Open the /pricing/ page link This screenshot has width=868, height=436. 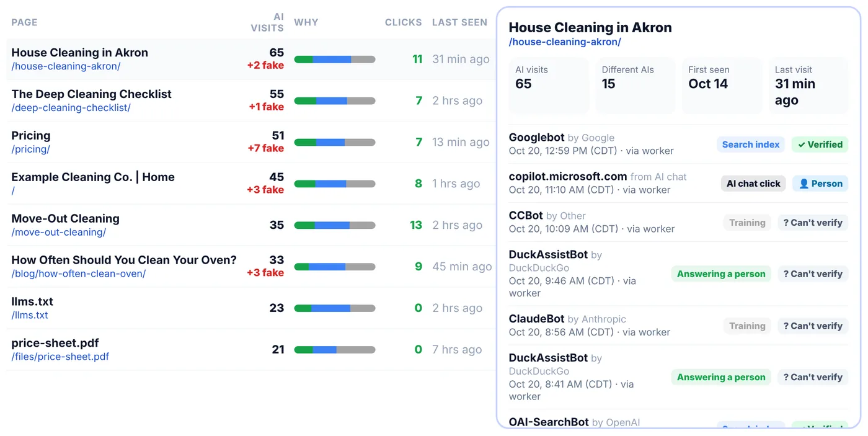click(30, 149)
